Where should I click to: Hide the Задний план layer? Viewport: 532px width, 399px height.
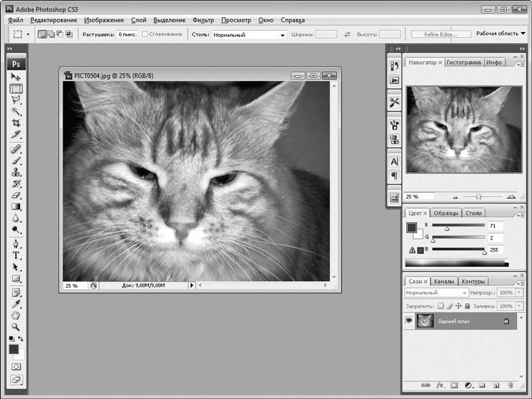(x=409, y=321)
